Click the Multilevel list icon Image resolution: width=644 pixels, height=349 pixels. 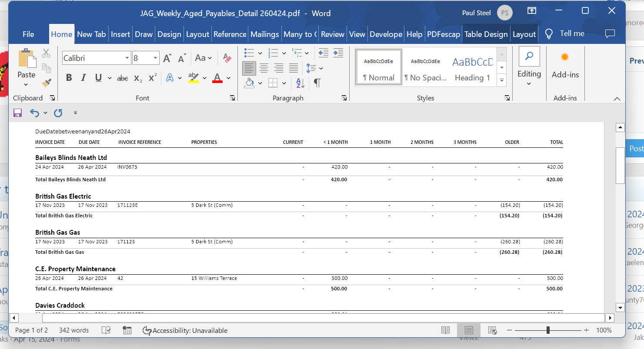(297, 53)
